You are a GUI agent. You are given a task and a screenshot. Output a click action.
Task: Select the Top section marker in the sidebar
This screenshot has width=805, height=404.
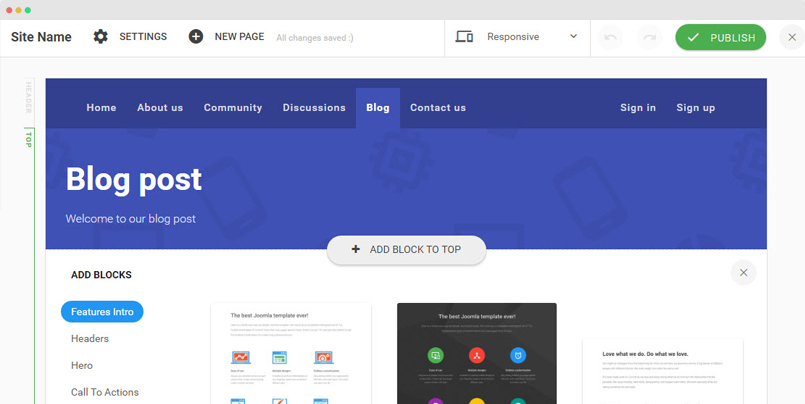[x=29, y=139]
